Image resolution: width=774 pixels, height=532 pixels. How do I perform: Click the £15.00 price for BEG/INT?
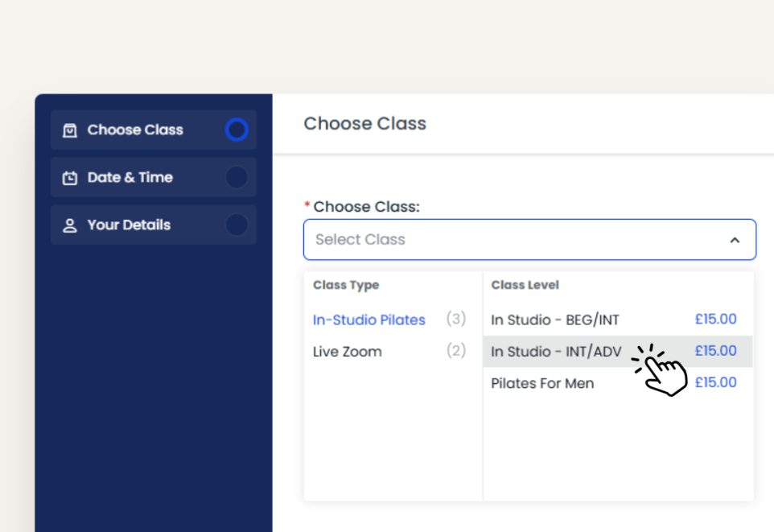coord(715,320)
